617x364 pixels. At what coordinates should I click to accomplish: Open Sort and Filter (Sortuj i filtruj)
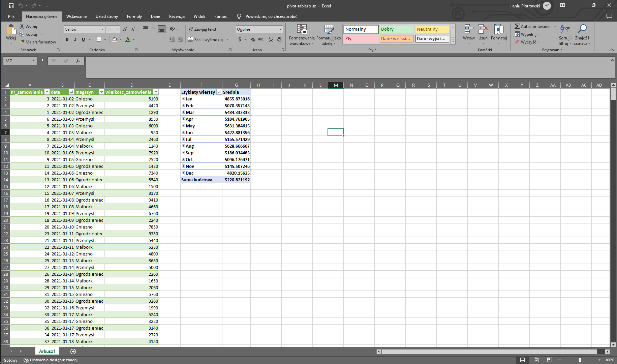pos(565,34)
